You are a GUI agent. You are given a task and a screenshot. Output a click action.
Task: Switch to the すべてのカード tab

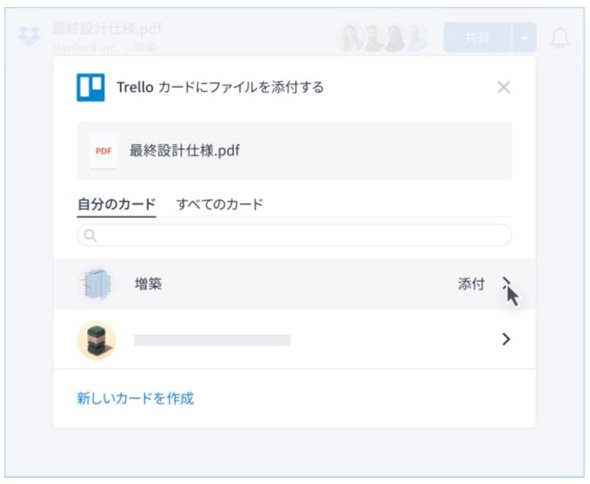pos(220,204)
